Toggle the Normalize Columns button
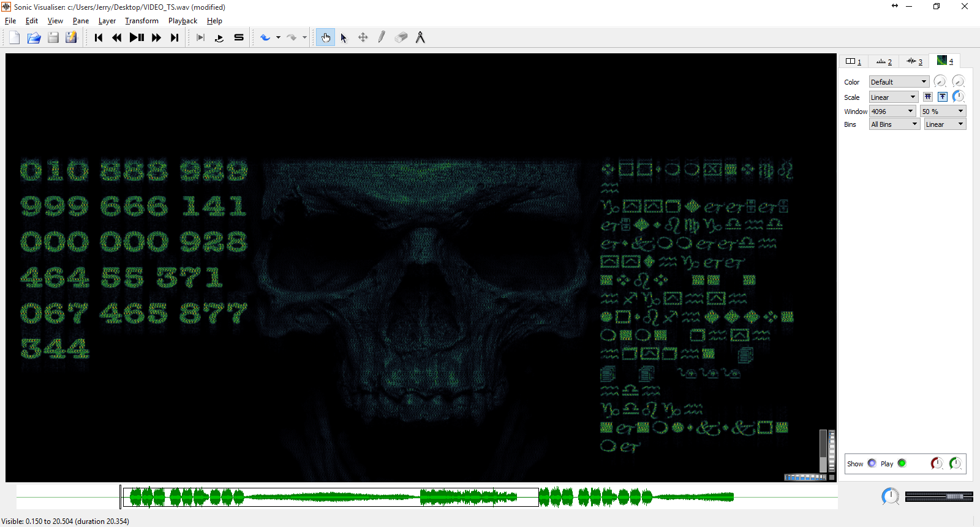 [928, 97]
